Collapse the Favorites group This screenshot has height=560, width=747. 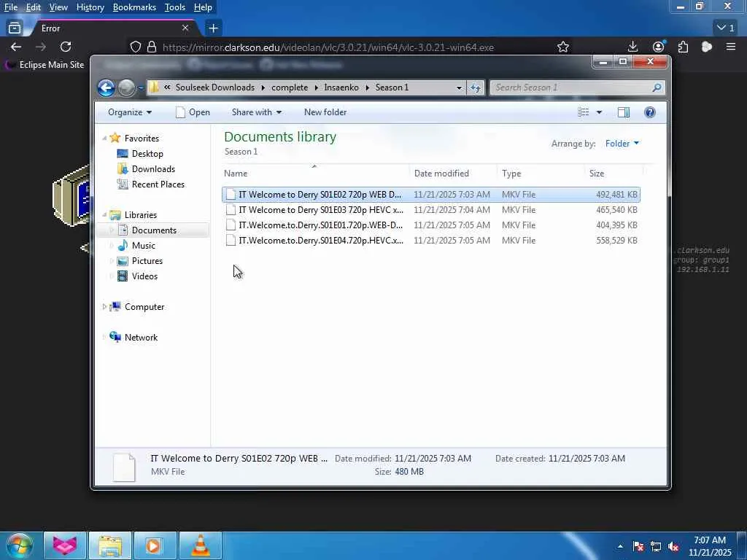(104, 138)
